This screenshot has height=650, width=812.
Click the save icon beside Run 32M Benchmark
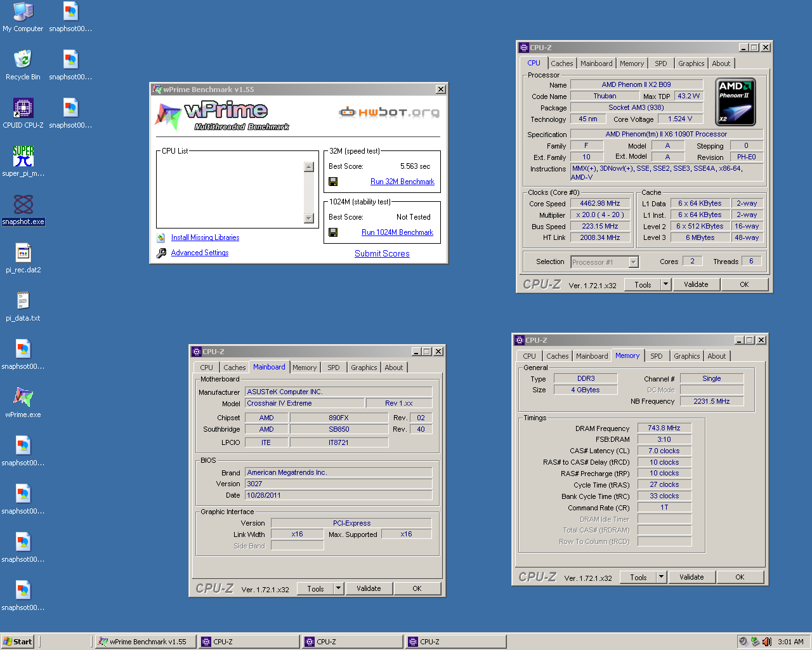point(333,182)
